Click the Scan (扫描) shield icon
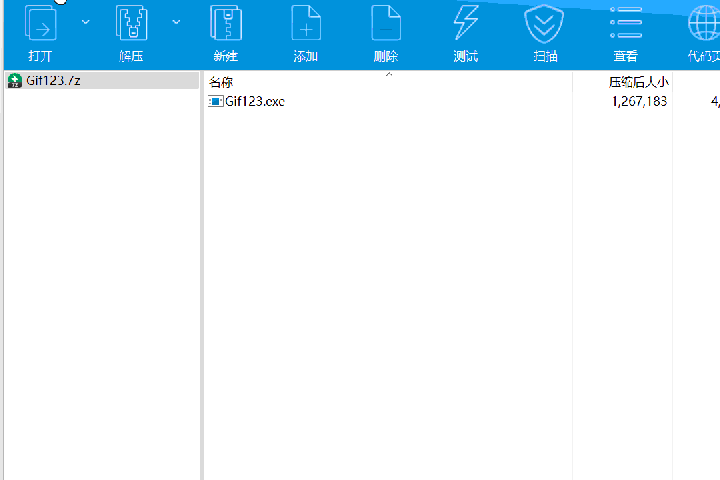720x480 pixels. coord(545,23)
